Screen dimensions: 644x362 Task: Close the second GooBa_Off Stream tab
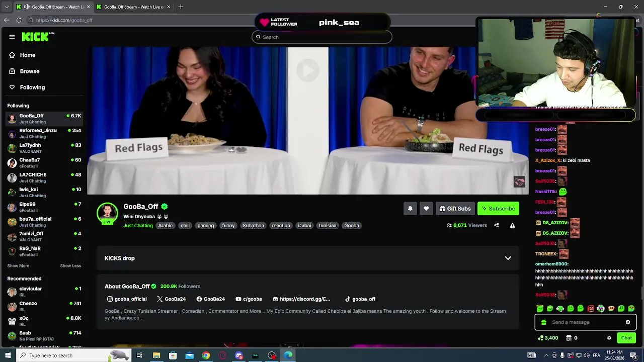[x=169, y=7]
